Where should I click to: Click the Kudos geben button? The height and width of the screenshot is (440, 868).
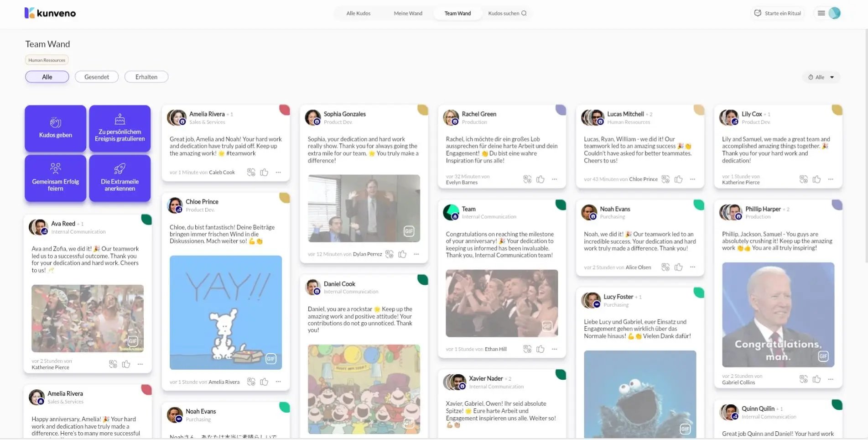coord(56,128)
